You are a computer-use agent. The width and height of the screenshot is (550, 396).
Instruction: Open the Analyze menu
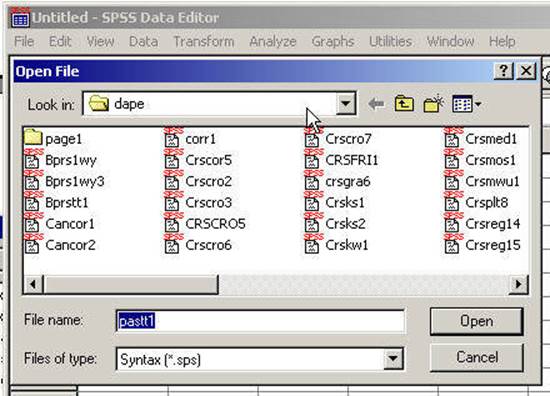click(x=273, y=41)
